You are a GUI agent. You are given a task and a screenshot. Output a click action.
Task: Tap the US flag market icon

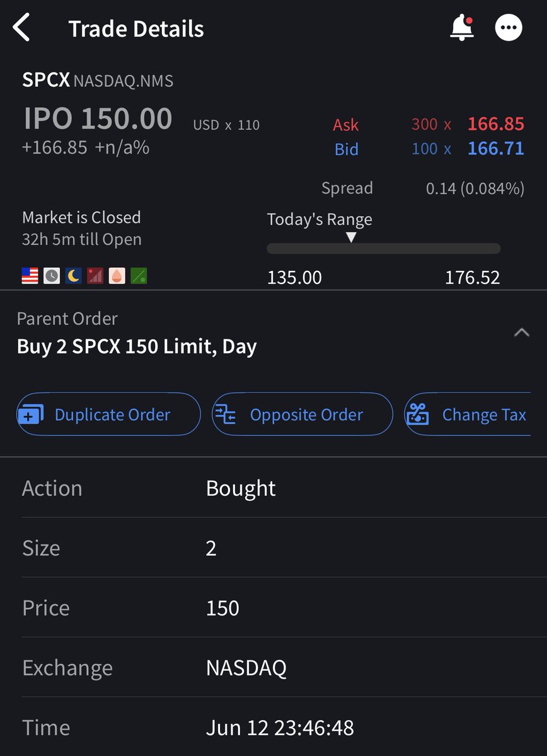tap(30, 275)
